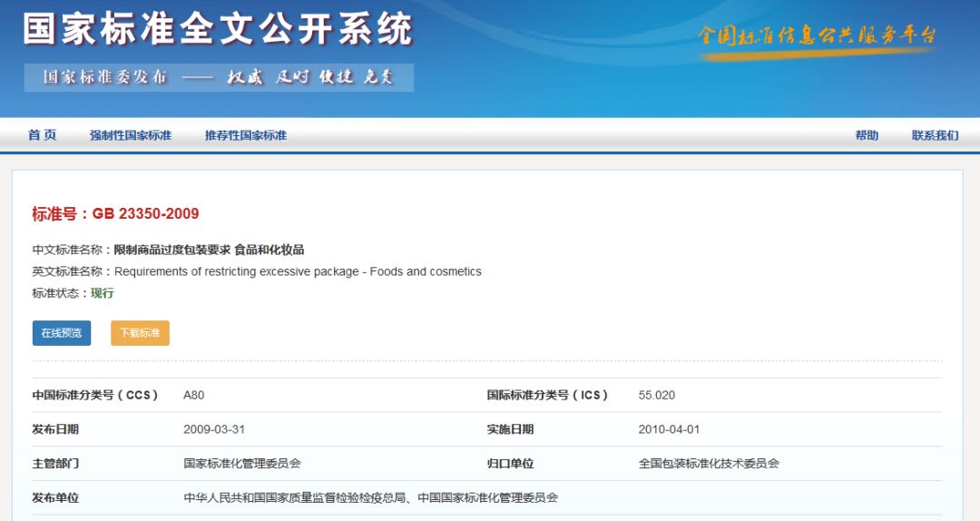Click the publish date 2009-03-31
This screenshot has height=521, width=980.
click(213, 429)
